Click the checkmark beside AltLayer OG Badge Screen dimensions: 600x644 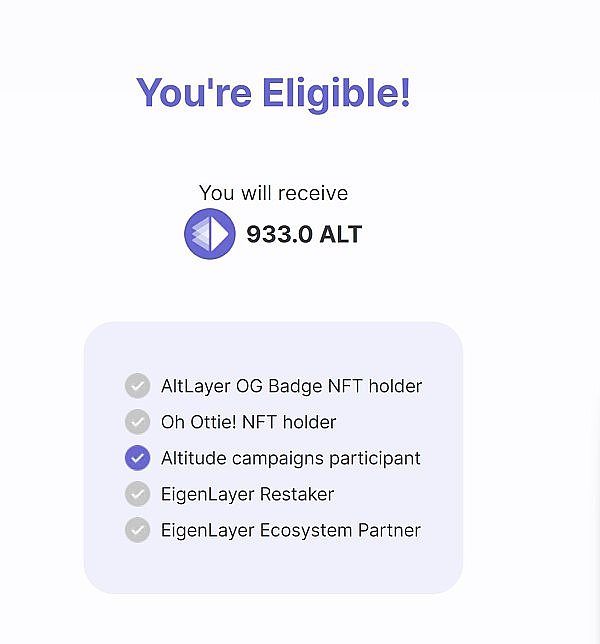point(137,386)
